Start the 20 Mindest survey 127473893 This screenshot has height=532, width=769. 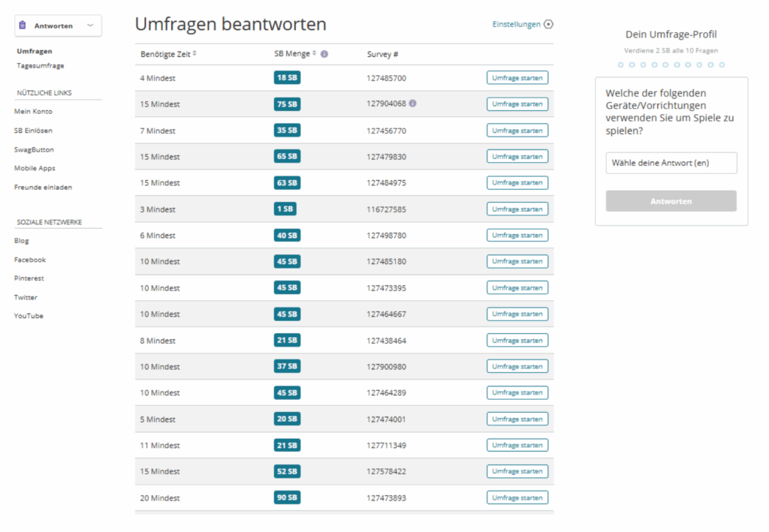tap(517, 497)
